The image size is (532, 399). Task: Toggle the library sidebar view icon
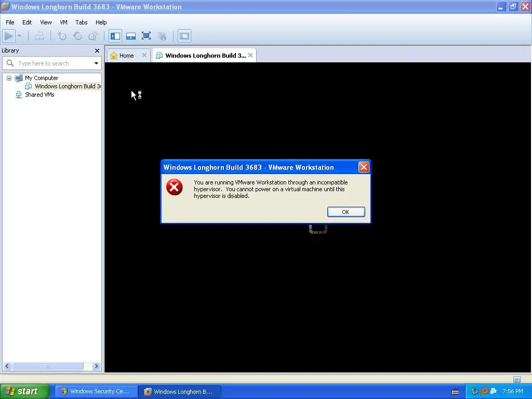click(115, 36)
